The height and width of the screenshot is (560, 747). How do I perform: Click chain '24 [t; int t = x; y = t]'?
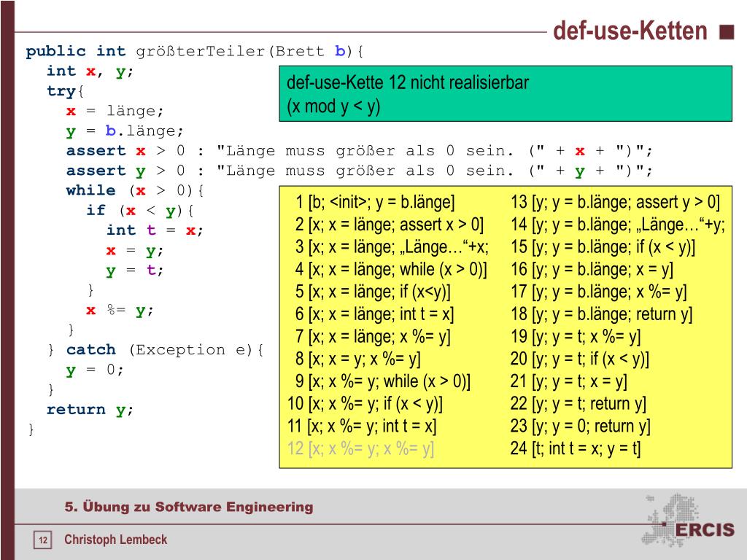coord(576,448)
